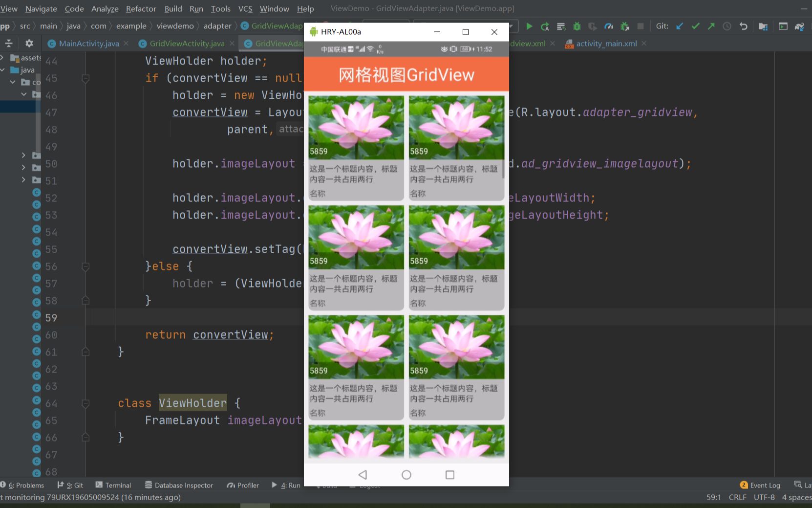The height and width of the screenshot is (508, 812).
Task: Expand the assets folder in project tree
Action: click(2, 58)
